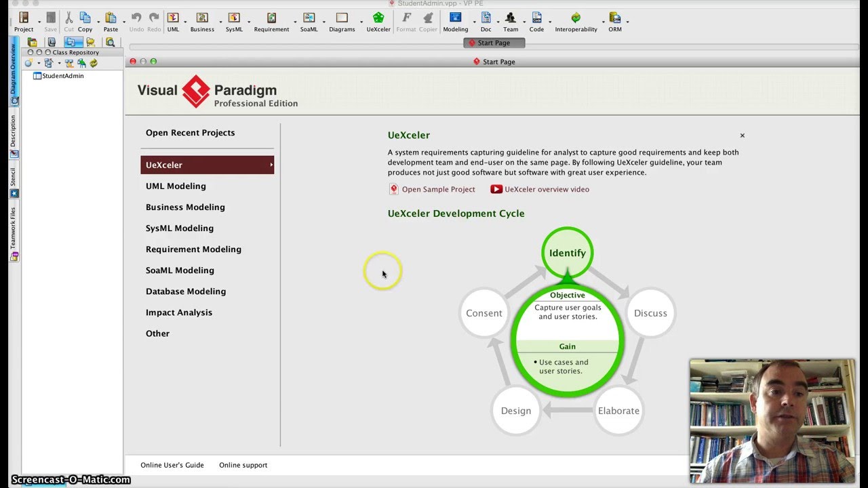Select Business Modeling in the start page list
The height and width of the screenshot is (488, 868).
(185, 207)
